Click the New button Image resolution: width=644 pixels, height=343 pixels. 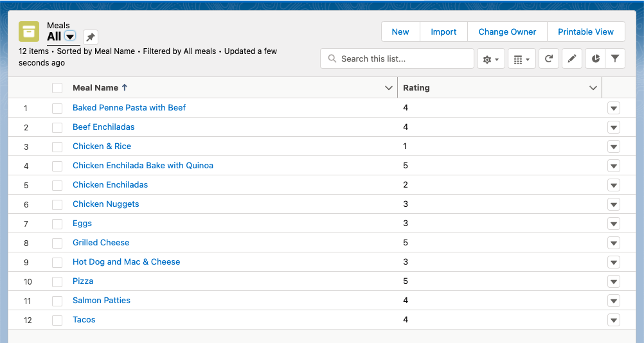point(400,32)
